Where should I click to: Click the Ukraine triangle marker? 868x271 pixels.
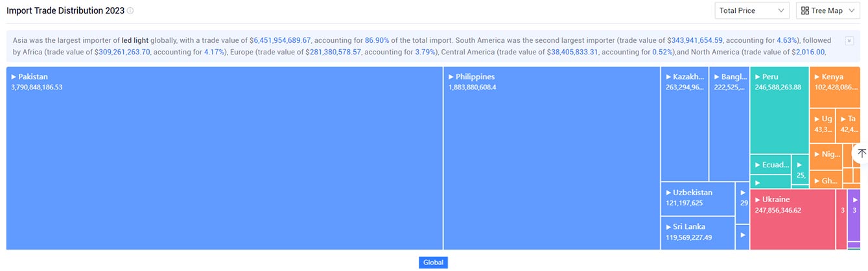(x=757, y=200)
